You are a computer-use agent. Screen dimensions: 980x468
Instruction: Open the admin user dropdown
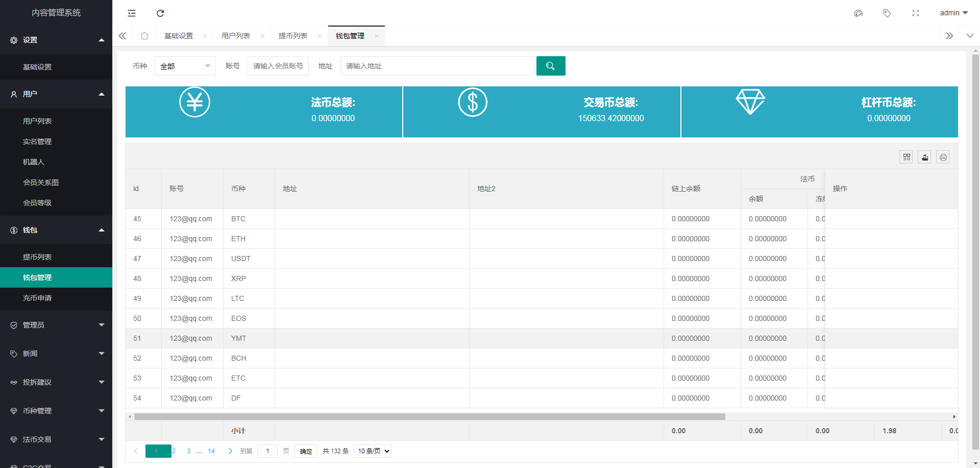point(953,13)
